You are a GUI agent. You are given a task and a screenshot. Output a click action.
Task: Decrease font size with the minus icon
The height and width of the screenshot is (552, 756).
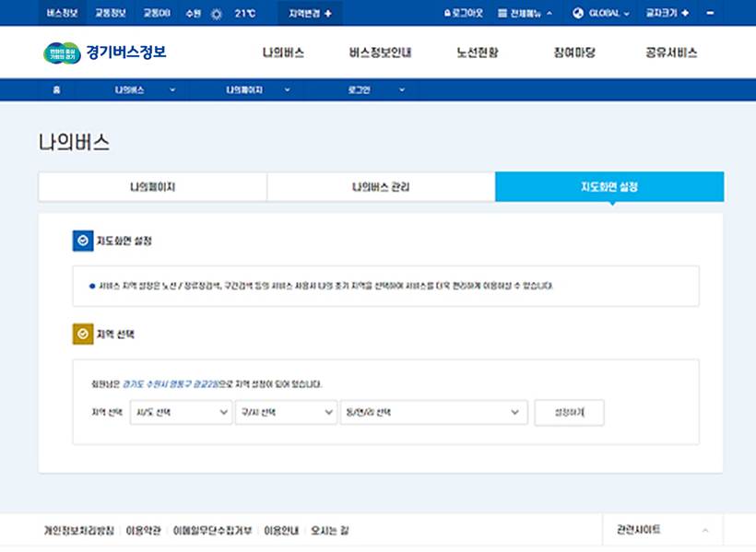(710, 14)
